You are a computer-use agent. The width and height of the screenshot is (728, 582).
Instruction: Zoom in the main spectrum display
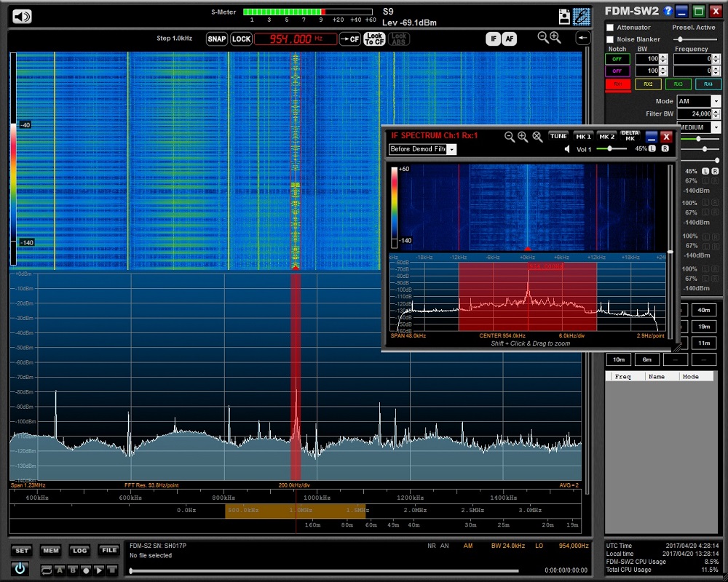(x=555, y=38)
